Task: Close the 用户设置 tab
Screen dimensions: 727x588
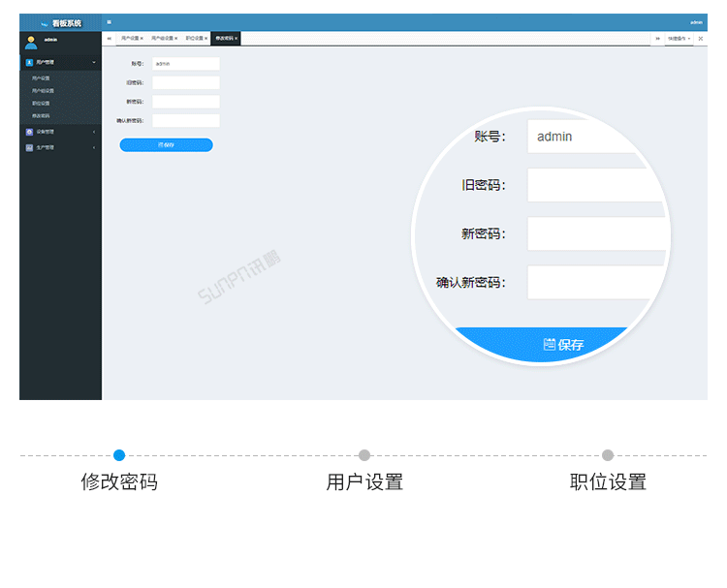Action: [142, 39]
